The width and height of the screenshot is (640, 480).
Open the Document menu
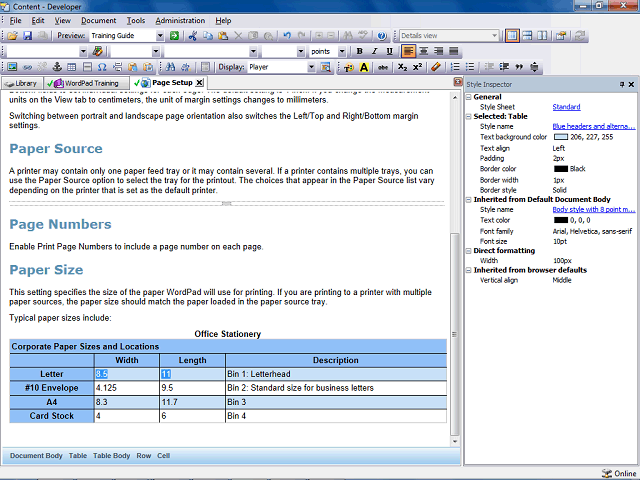98,20
